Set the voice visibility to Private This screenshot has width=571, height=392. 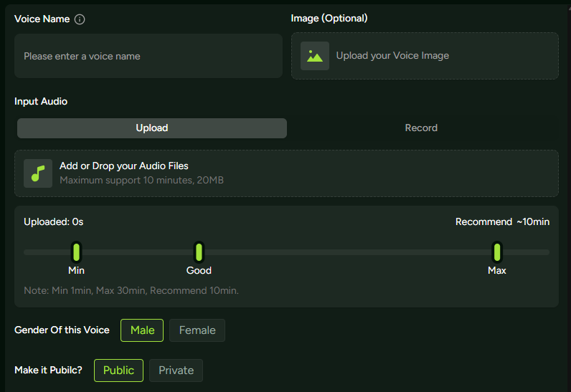(176, 371)
